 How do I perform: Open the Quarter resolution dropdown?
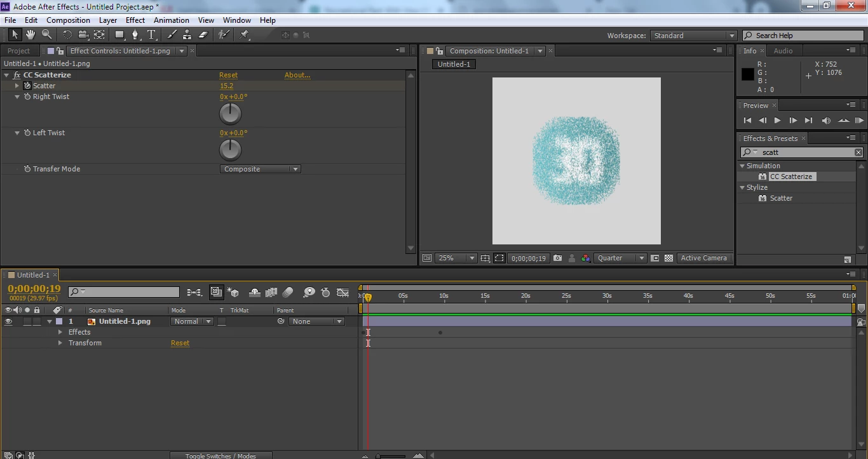tap(620, 258)
